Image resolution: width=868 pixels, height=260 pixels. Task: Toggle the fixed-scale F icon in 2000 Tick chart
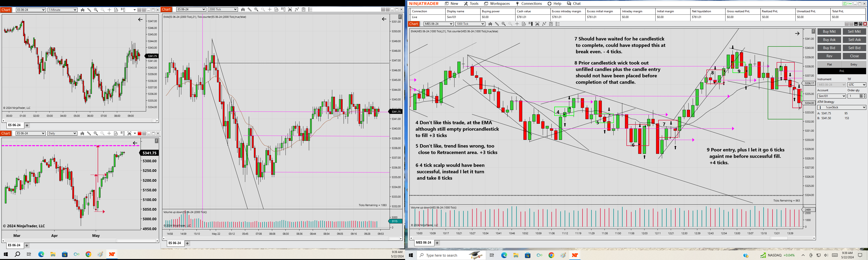pos(400,17)
